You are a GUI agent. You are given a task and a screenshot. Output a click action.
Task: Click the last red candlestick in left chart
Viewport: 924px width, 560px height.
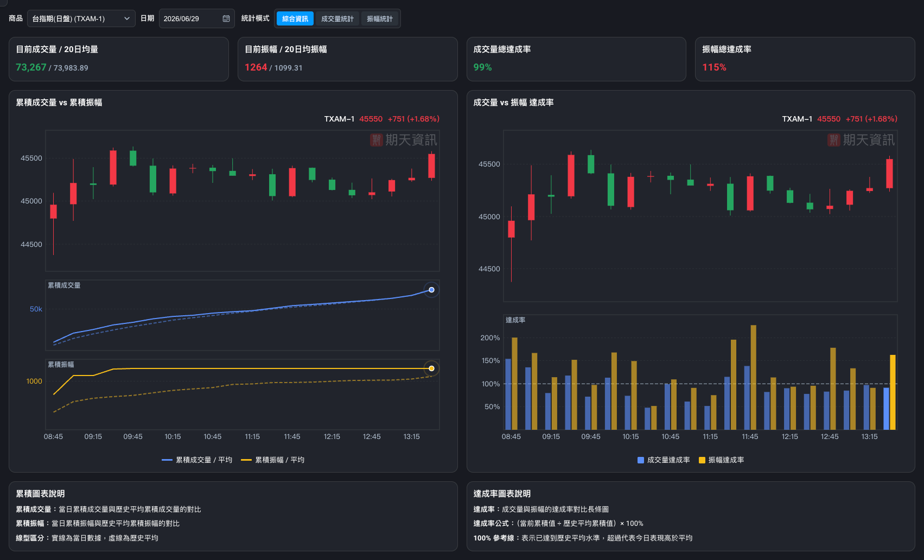tap(431, 166)
